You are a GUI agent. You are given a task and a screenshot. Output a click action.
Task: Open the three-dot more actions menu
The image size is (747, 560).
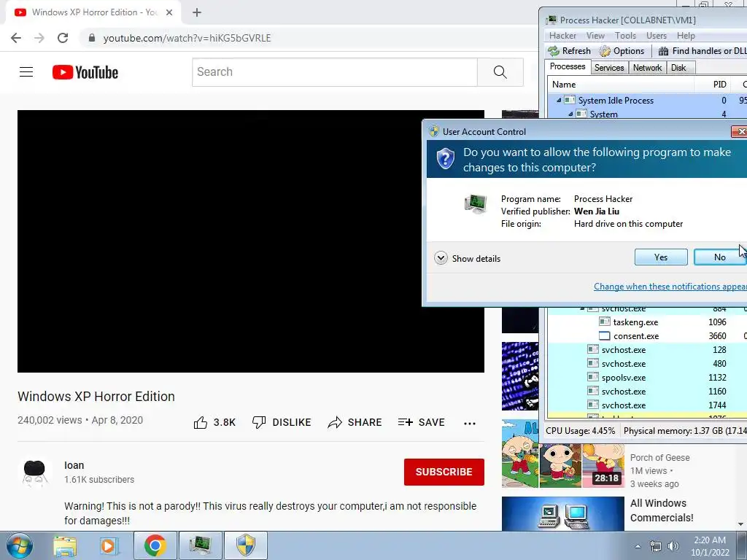[x=470, y=423]
